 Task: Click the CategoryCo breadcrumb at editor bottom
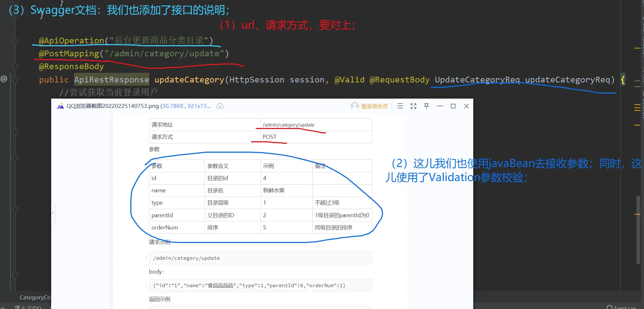[35, 297]
